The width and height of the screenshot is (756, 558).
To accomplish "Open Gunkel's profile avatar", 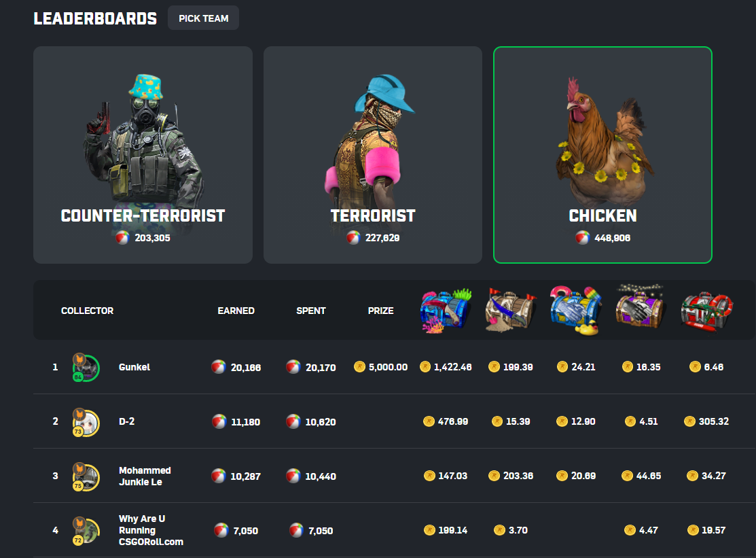I will click(x=86, y=368).
